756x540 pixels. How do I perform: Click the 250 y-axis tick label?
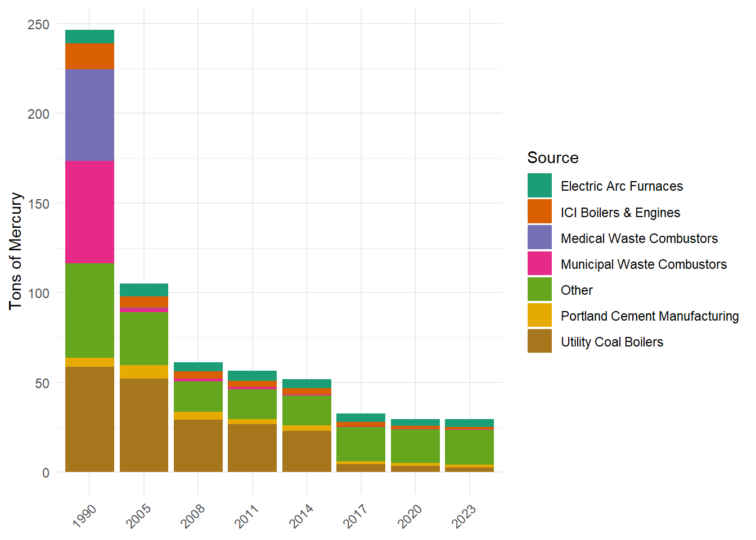coord(38,25)
